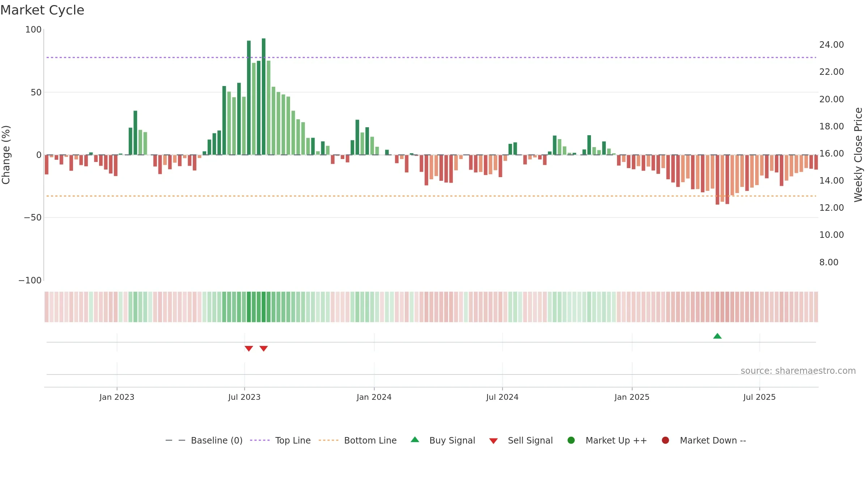
Task: Click the source: sharemaestro.com label
Action: point(798,371)
